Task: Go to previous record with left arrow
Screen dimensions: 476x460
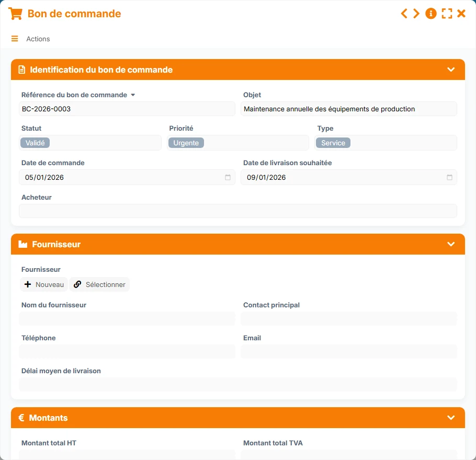Action: click(404, 14)
